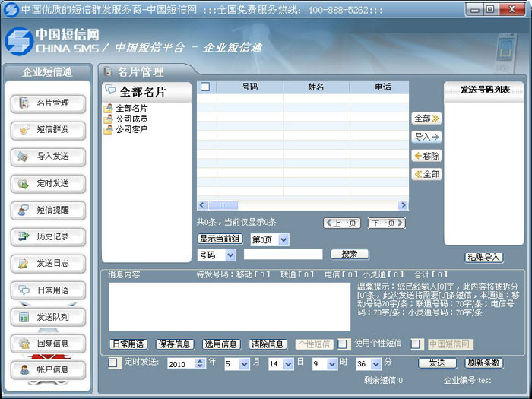
Task: Open 帐户信息 in the sidebar
Action: [x=48, y=369]
